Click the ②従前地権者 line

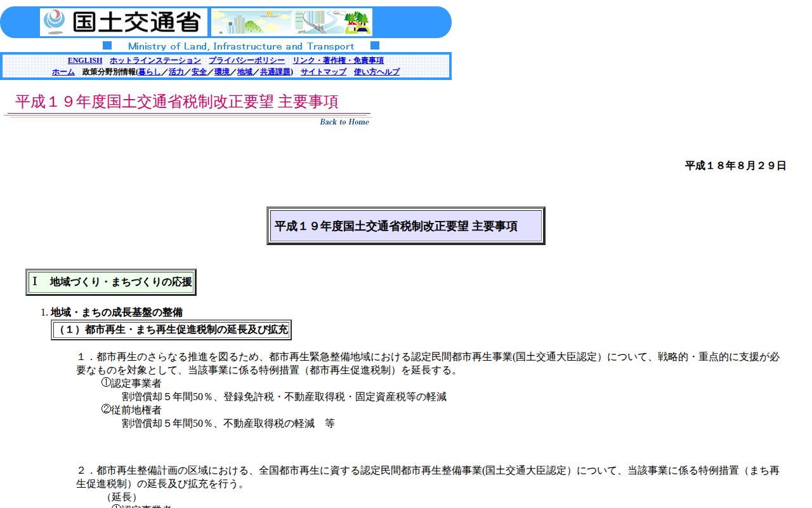click(131, 410)
